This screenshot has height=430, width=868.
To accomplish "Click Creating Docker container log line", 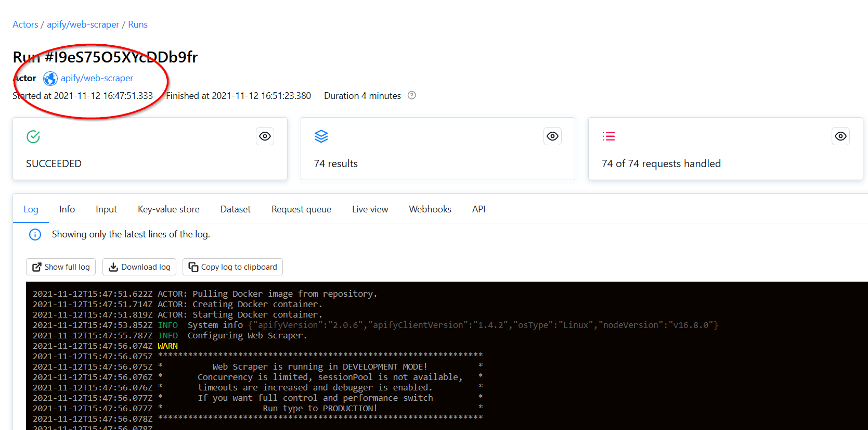I will coord(177,304).
